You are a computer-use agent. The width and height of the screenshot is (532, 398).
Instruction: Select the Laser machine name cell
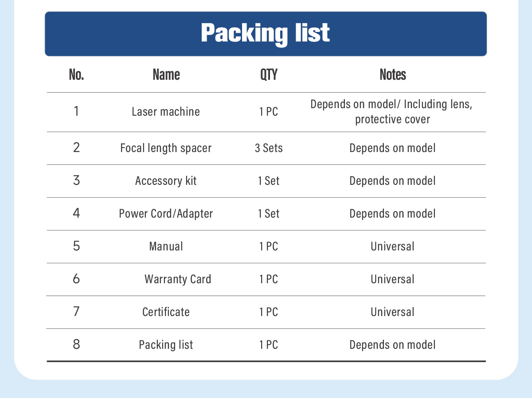[x=166, y=112]
